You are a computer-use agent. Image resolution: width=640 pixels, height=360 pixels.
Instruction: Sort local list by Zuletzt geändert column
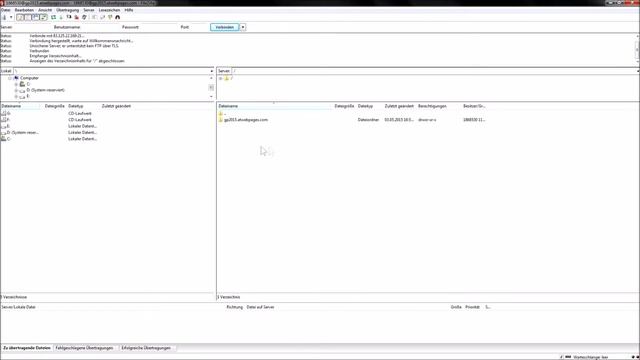116,106
